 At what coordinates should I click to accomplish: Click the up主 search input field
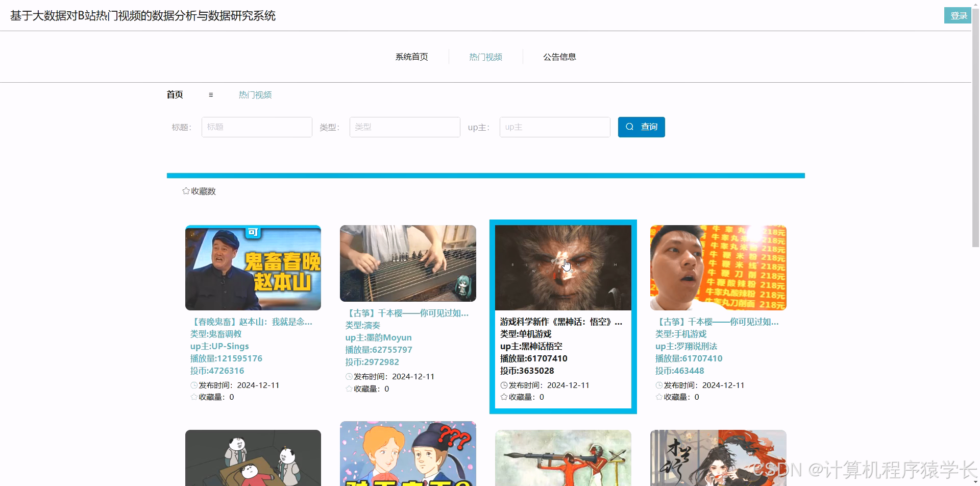(555, 127)
